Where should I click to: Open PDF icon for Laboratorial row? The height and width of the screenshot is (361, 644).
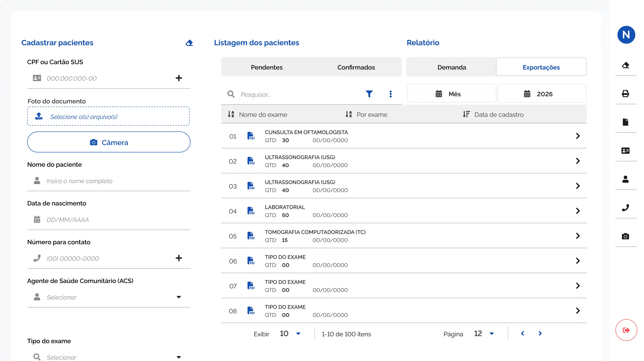(x=251, y=211)
